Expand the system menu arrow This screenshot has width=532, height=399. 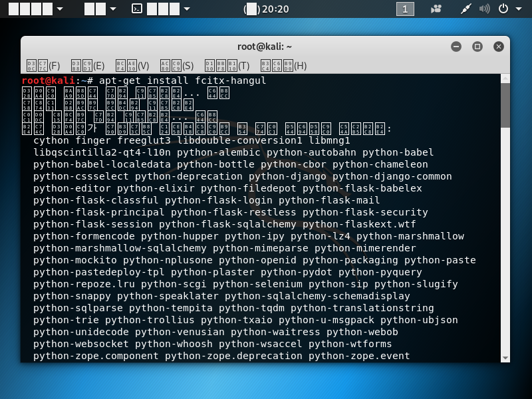519,9
